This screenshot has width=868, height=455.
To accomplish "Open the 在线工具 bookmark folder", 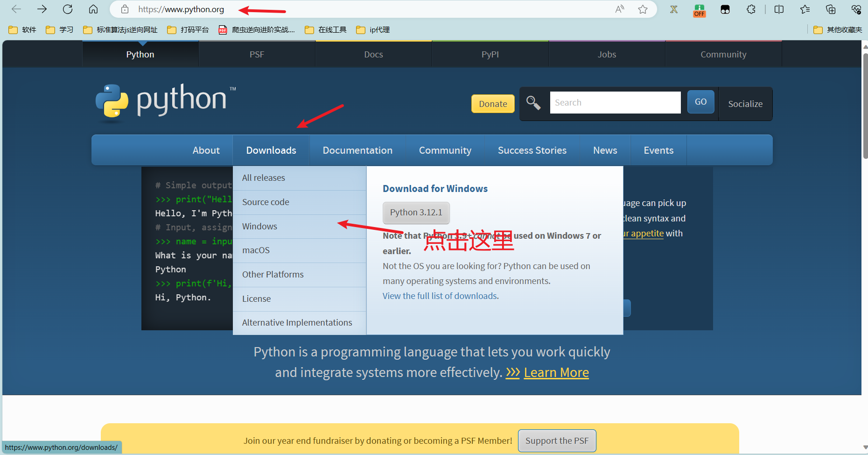I will [x=326, y=30].
